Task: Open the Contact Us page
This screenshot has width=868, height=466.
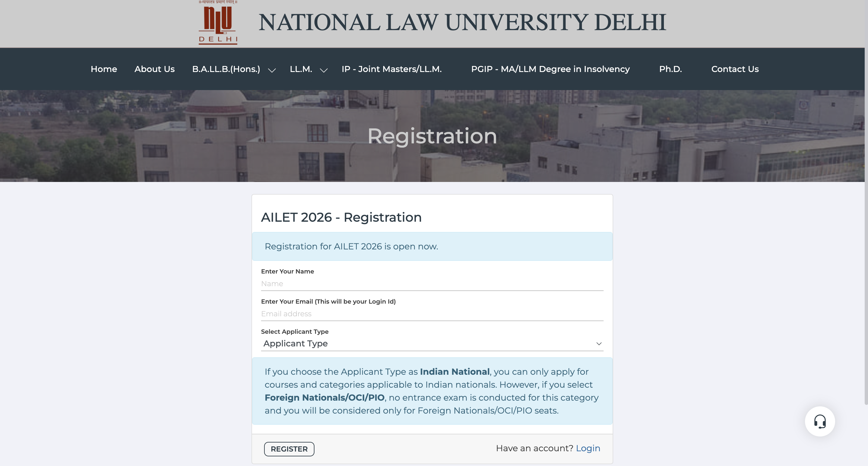Action: (734, 69)
